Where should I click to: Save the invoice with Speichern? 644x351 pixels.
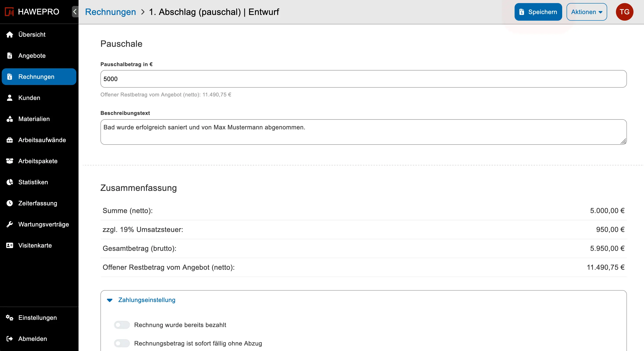tap(538, 12)
